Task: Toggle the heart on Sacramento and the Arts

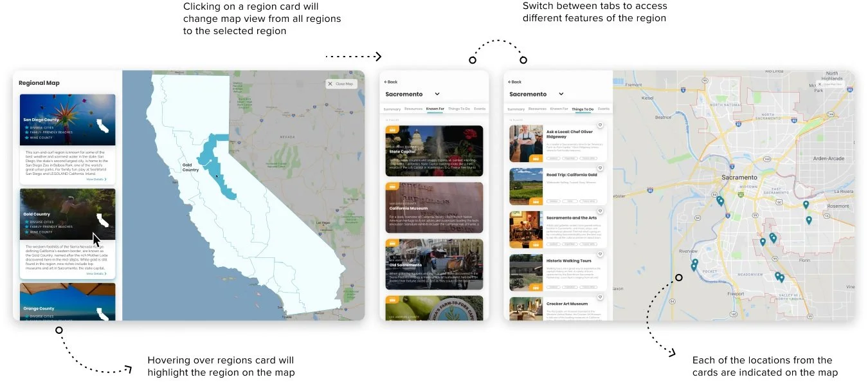Action: point(600,212)
